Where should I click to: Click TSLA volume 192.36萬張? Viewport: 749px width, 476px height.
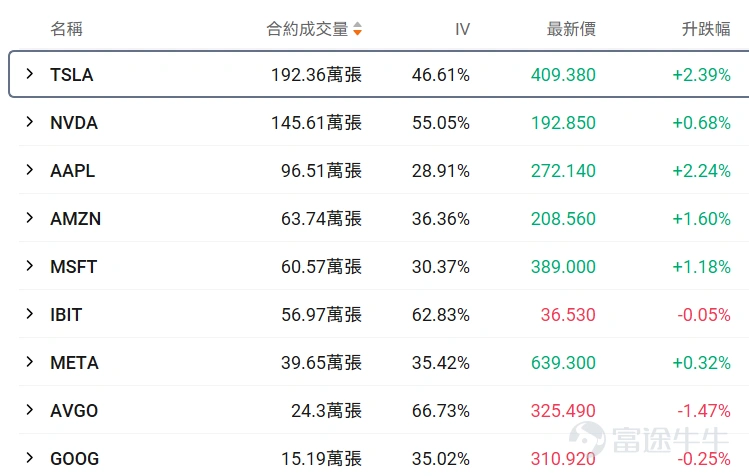click(316, 75)
